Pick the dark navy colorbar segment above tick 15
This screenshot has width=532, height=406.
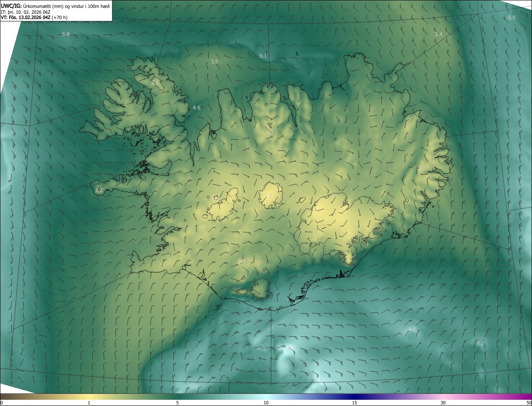[x=355, y=396]
